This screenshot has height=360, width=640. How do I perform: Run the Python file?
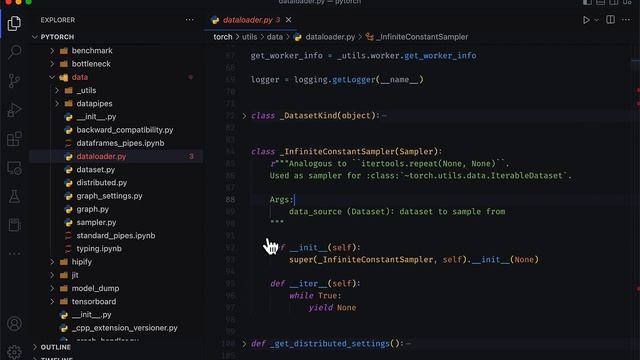(x=586, y=20)
